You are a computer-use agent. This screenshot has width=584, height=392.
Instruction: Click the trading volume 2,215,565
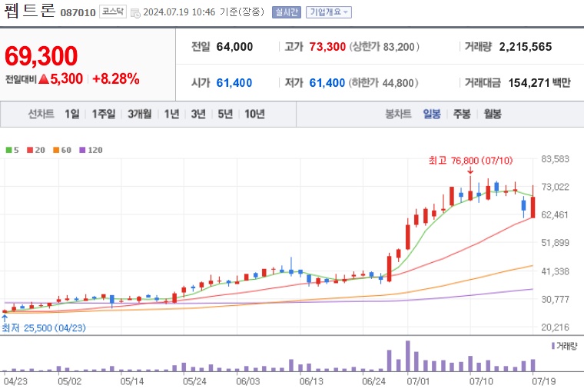click(525, 47)
